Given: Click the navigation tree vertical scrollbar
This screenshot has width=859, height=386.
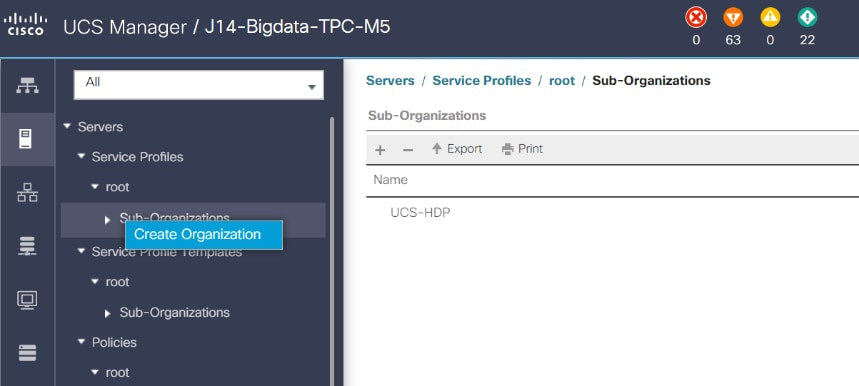Looking at the screenshot, I should click(x=331, y=251).
